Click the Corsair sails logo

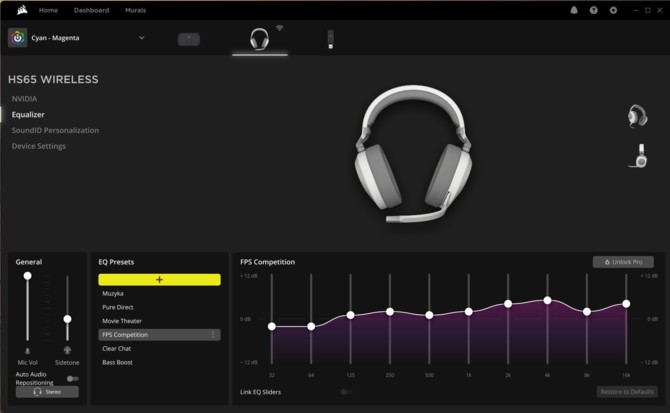point(22,10)
